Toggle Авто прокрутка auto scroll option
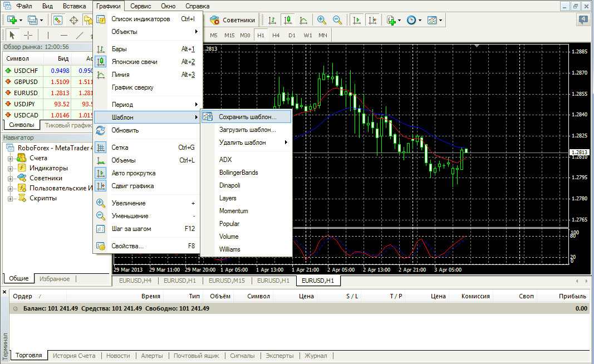This screenshot has width=594, height=364. pos(133,173)
